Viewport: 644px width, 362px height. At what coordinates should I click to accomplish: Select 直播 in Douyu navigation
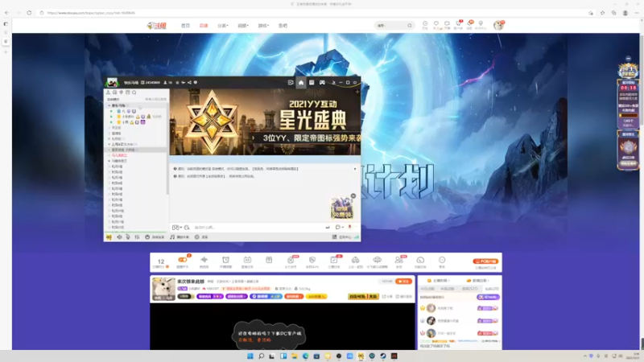click(204, 26)
